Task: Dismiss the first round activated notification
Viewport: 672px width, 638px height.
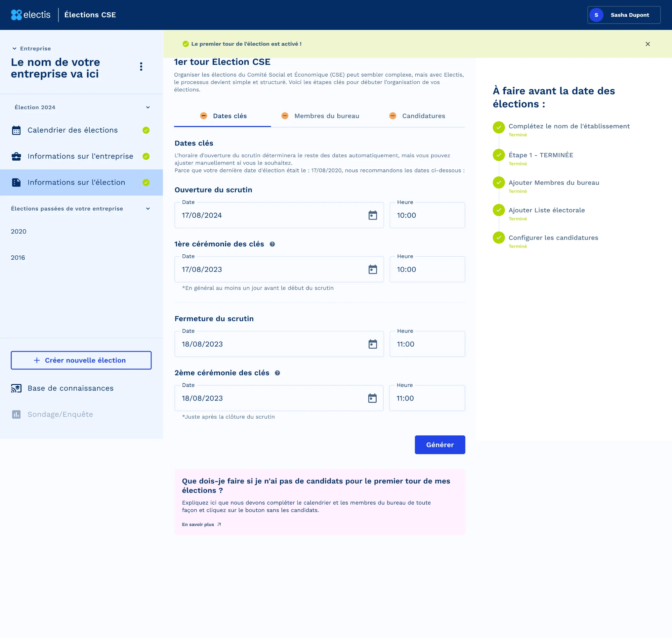Action: (x=647, y=44)
